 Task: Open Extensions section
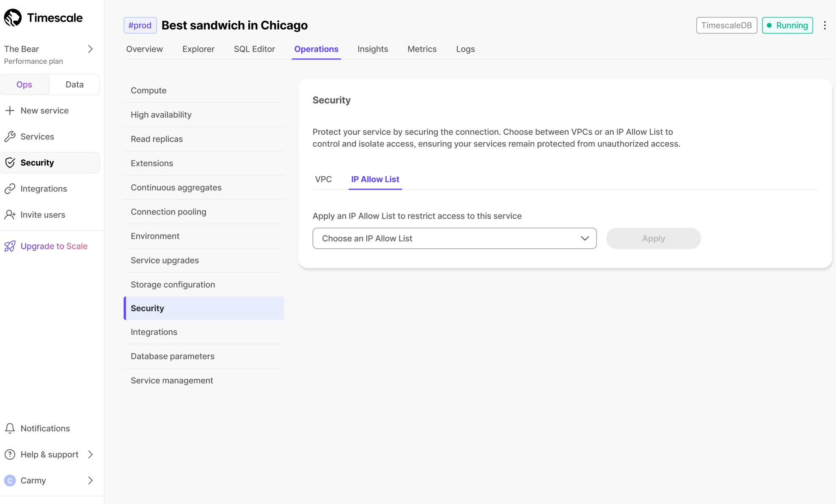pyautogui.click(x=204, y=163)
